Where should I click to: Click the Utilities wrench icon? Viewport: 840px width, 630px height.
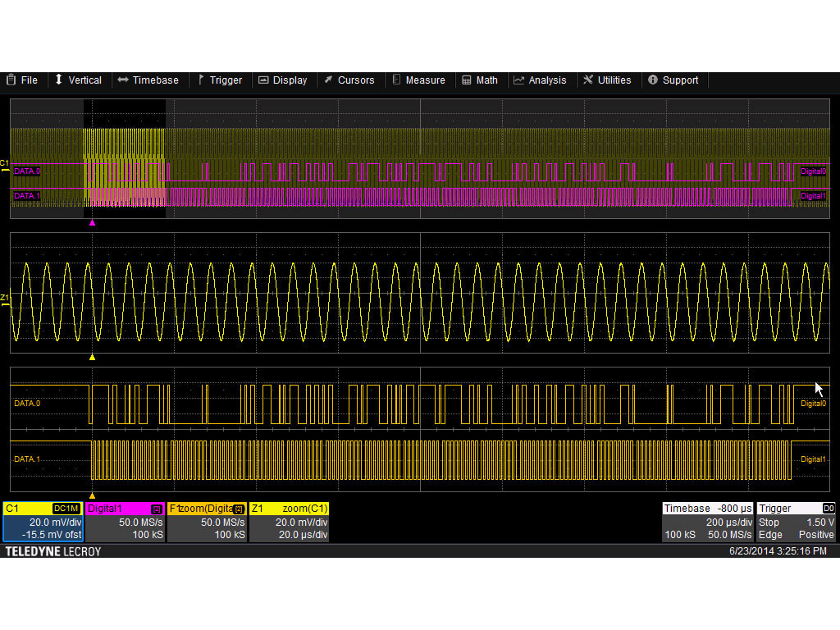click(x=587, y=80)
